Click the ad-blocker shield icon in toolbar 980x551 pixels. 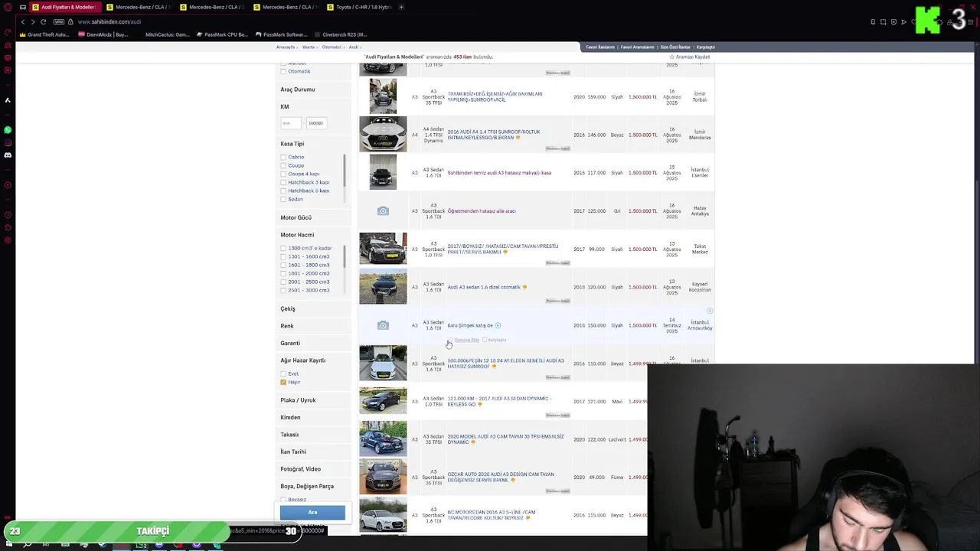[893, 21]
